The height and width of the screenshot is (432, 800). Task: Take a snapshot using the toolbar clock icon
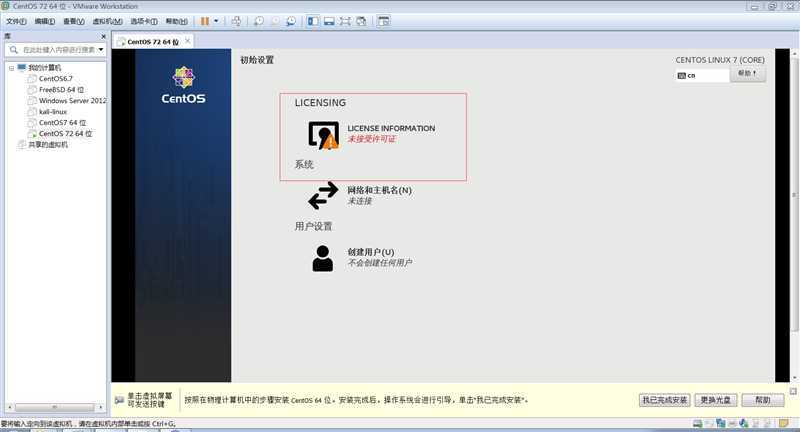259,21
